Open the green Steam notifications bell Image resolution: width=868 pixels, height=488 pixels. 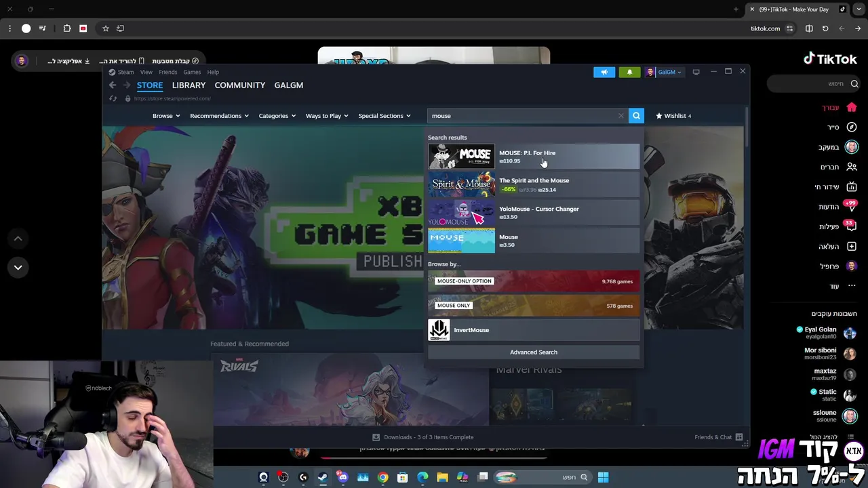pos(629,72)
